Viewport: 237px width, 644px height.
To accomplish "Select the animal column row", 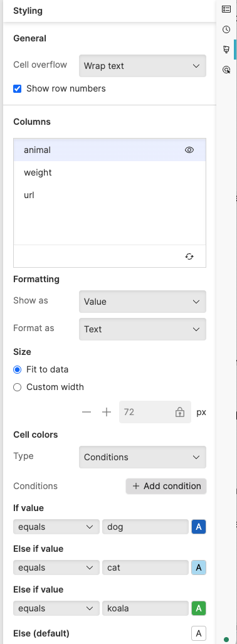I will tap(110, 150).
